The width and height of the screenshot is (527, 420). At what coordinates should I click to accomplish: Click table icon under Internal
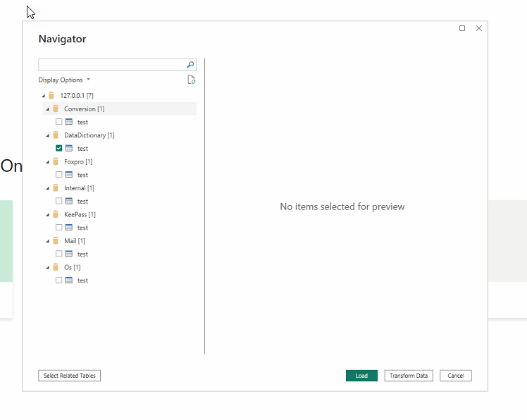(x=69, y=201)
